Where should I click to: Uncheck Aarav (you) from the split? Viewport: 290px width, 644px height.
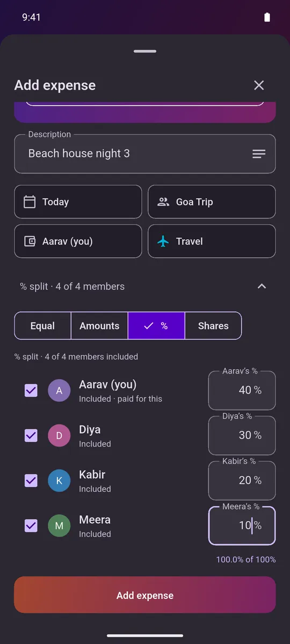(31, 391)
